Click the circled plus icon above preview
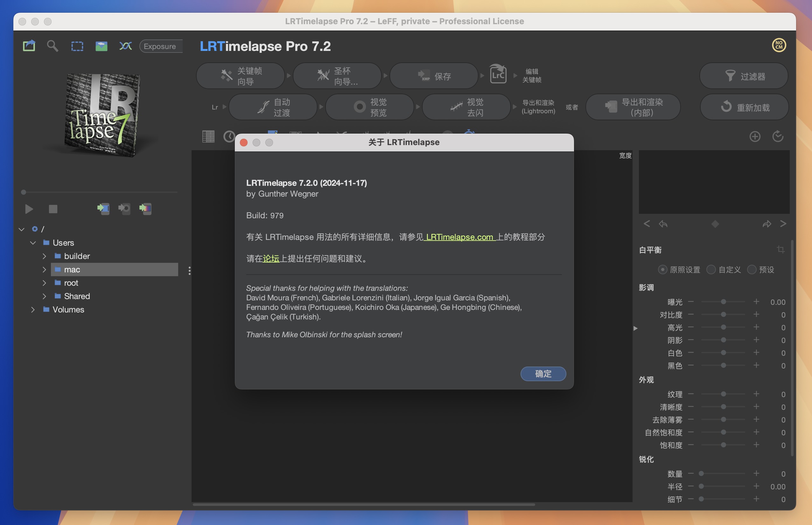The width and height of the screenshot is (812, 525). click(755, 136)
